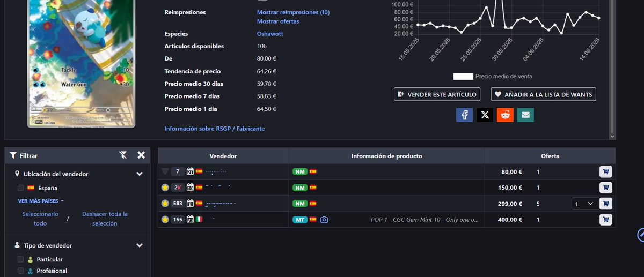Click the MT condition badge in 400,00 € row
The height and width of the screenshot is (277, 644).
[300, 220]
